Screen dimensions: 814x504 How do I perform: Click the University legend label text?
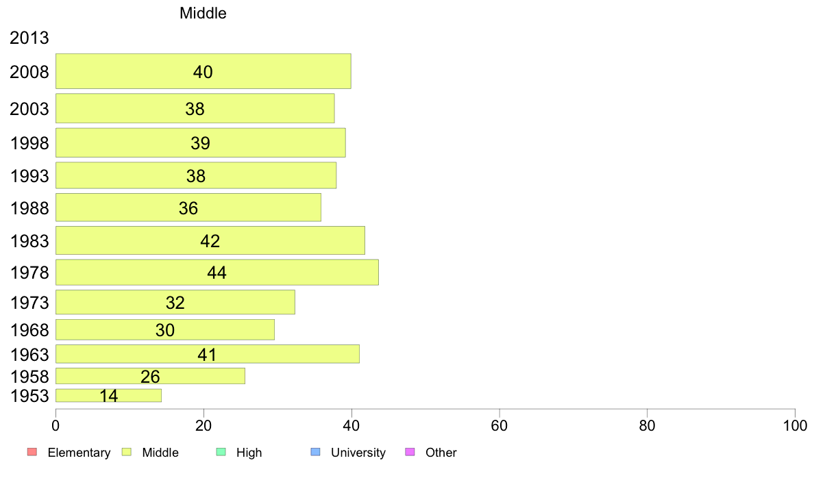tap(358, 453)
